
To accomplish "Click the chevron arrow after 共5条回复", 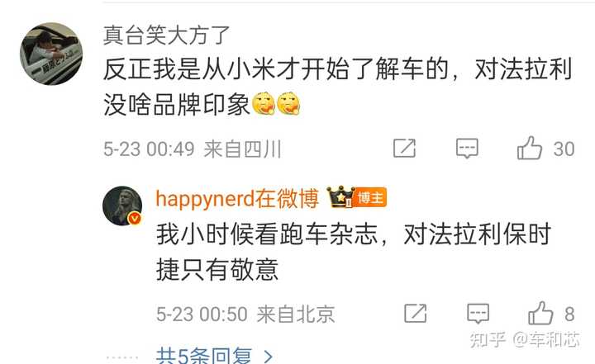I will (269, 357).
